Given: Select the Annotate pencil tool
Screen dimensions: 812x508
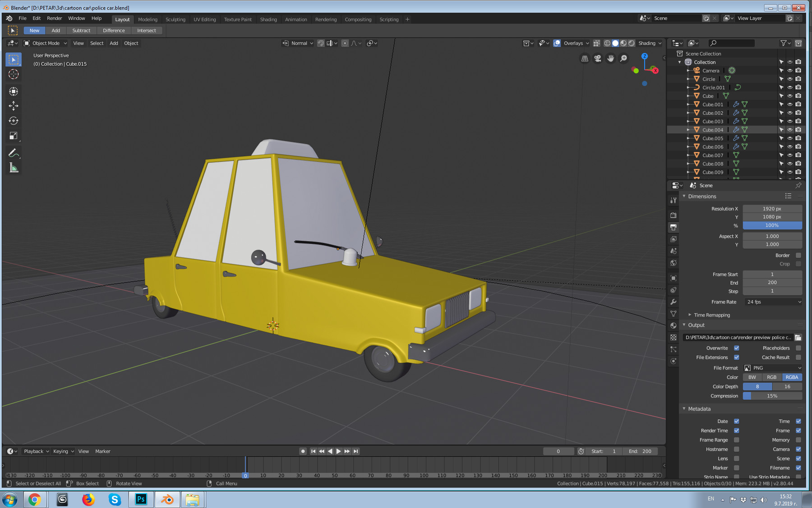Looking at the screenshot, I should 14,153.
